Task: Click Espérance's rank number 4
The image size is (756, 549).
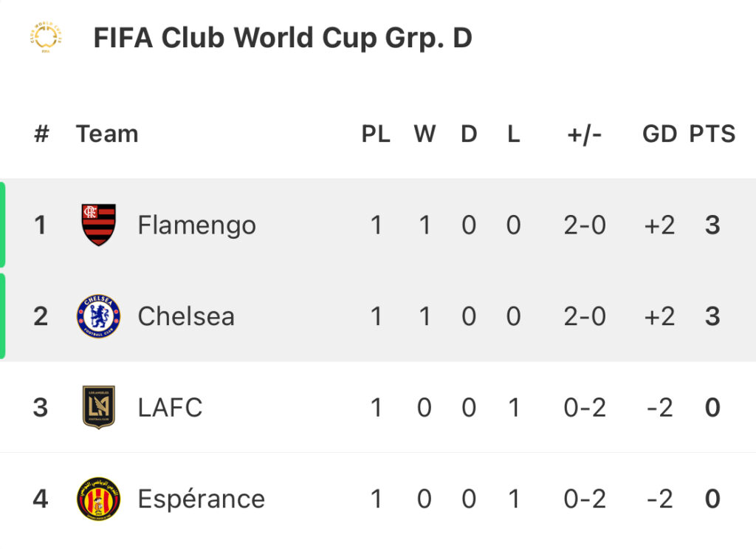Action: tap(41, 499)
